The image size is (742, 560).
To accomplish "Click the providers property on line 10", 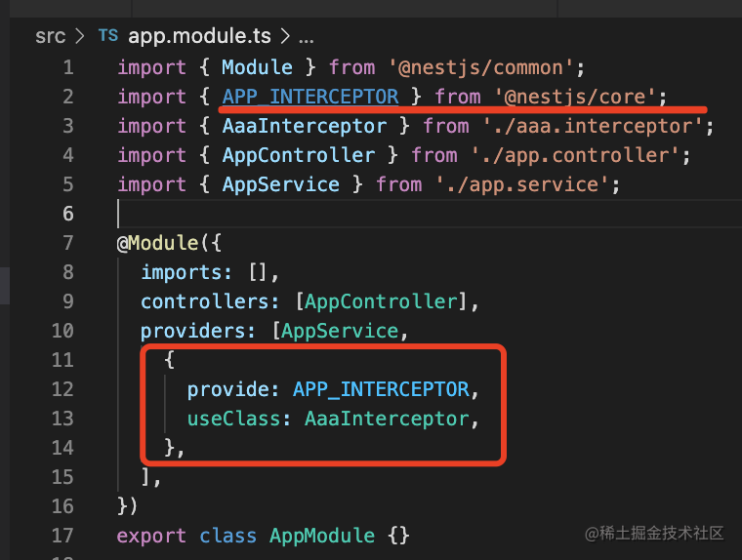I will click(x=192, y=331).
